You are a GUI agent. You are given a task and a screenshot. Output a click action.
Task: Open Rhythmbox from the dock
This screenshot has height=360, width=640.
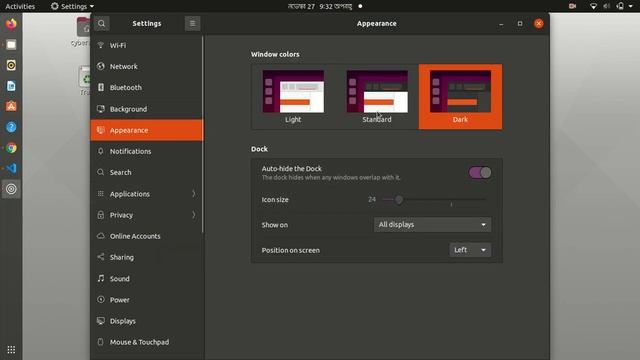point(11,65)
